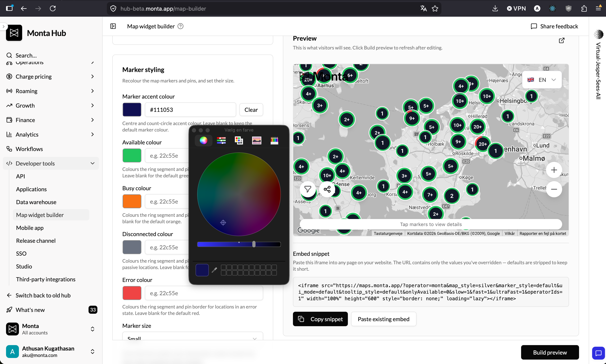Open the Marker size dropdown

(193, 336)
